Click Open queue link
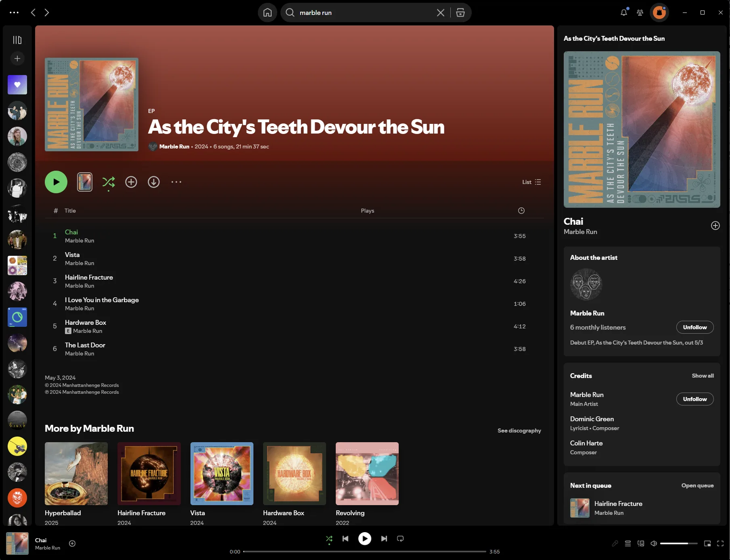Viewport: 730px width, 560px height. [697, 485]
